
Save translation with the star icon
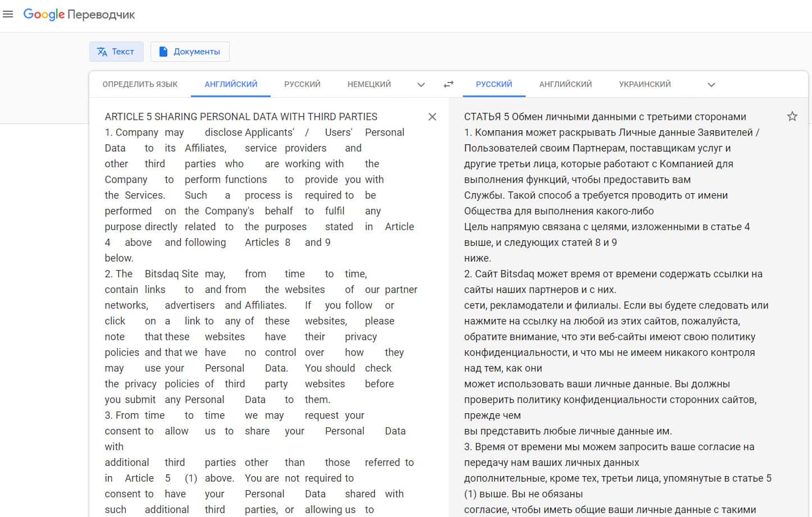tap(792, 116)
